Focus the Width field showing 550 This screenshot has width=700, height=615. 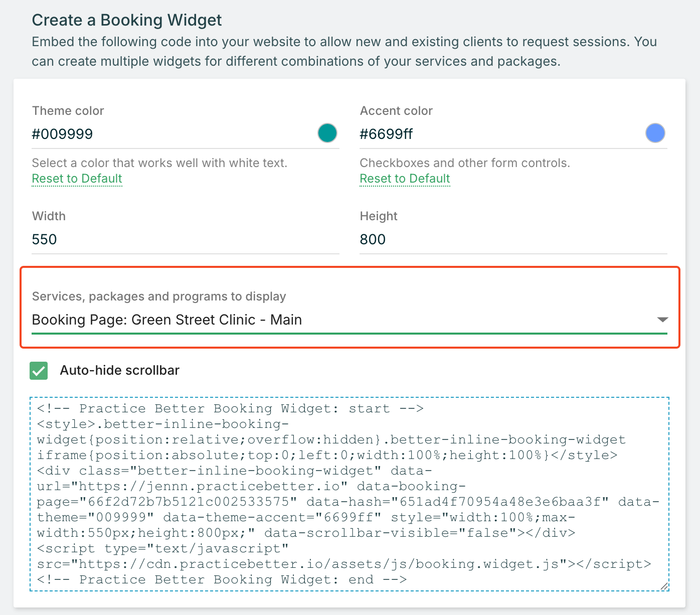185,239
